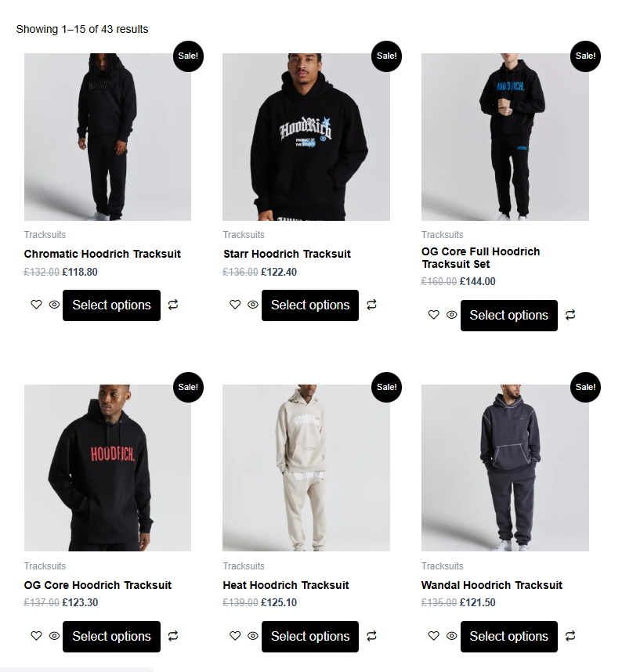The image size is (622, 672).
Task: Open Wandal Hoodrich Tracksuit grey product image
Action: coord(505,468)
